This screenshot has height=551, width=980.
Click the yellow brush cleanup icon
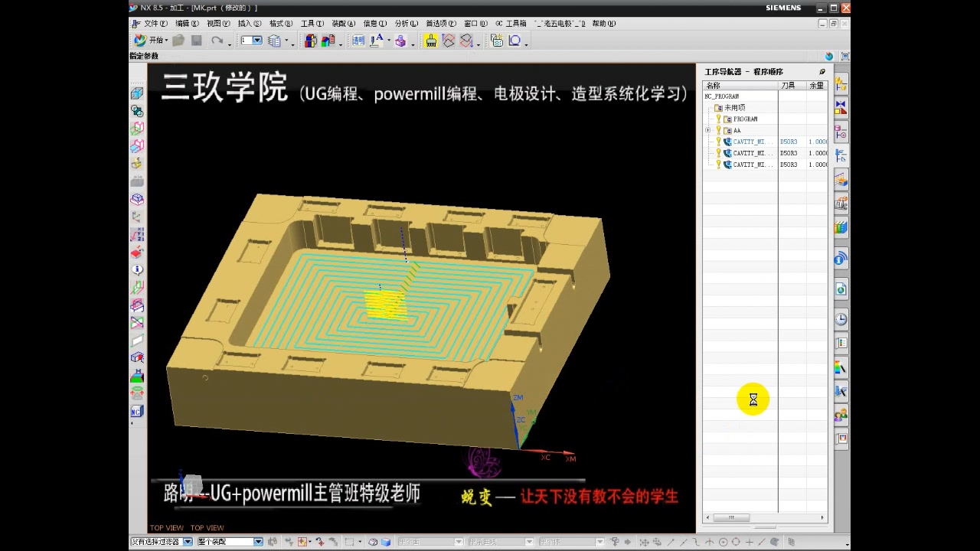pyautogui.click(x=431, y=41)
